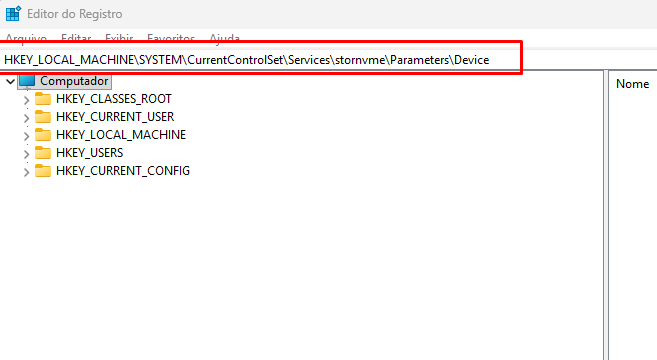Open the Exibir menu
Viewport: 657px width, 360px height.
(119, 38)
